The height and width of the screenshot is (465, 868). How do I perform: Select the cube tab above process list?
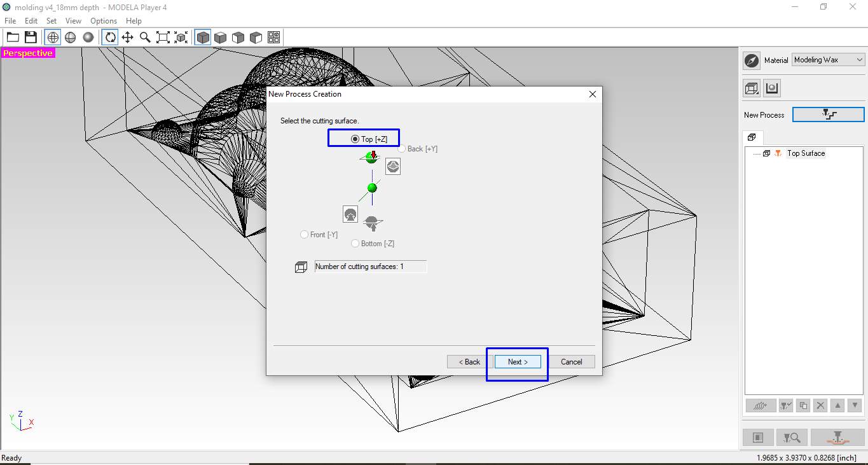(752, 137)
